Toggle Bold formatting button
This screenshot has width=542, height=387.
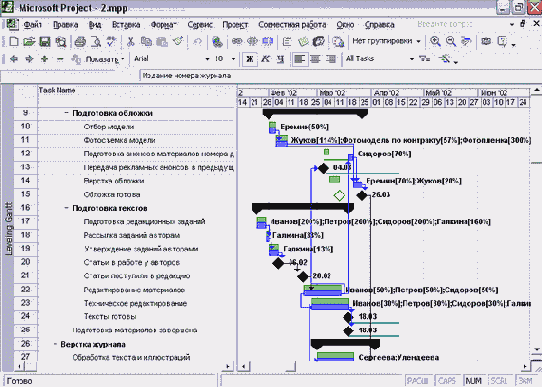[249, 59]
